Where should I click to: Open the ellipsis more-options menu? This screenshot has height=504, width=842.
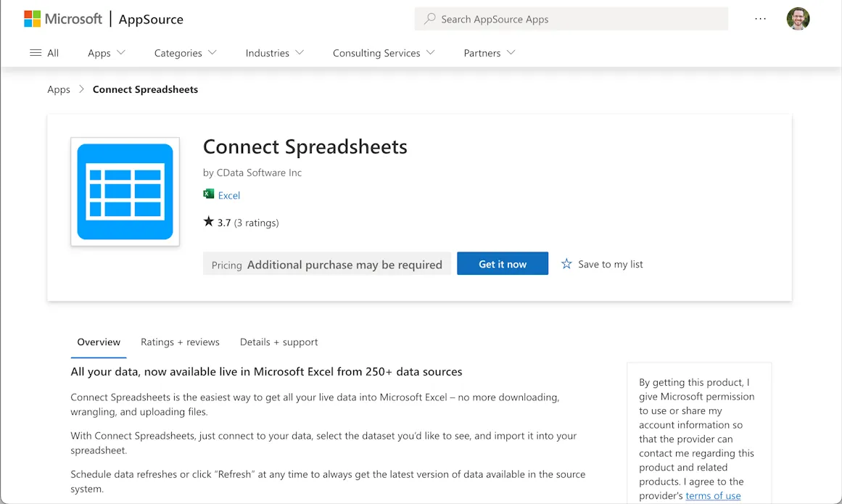759,19
